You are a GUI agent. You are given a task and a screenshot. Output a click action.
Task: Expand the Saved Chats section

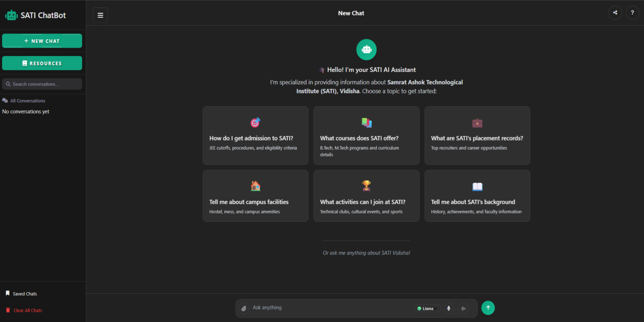tap(24, 293)
